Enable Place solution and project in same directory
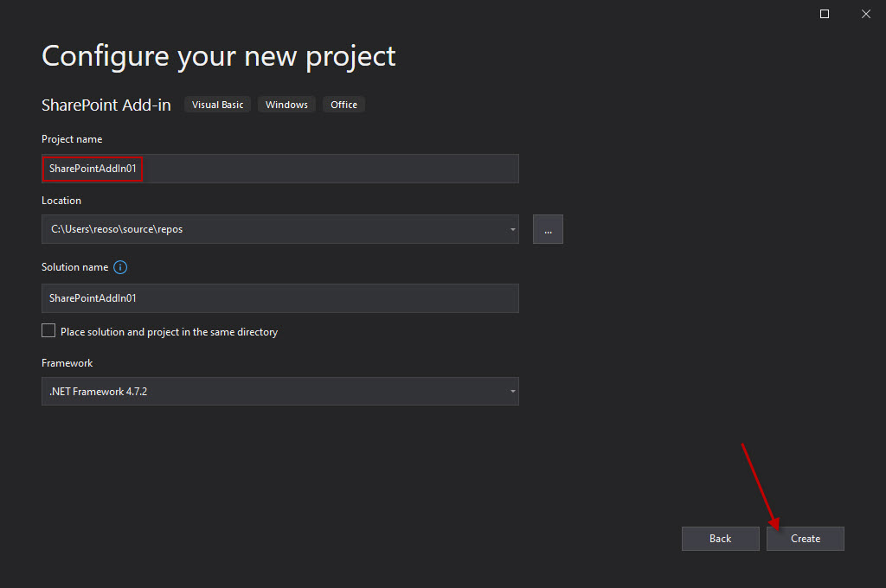Viewport: 886px width, 588px height. coord(48,331)
